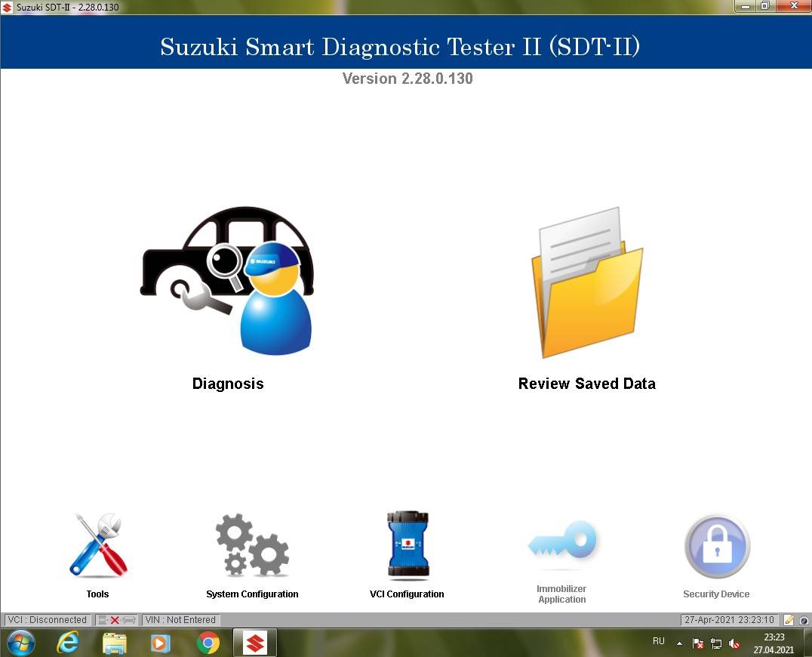
Task: Close the Suzuki SDT-II window
Action: click(793, 6)
